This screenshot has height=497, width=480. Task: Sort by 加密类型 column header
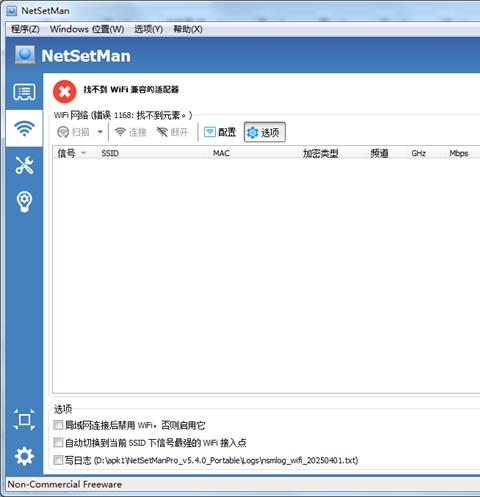[x=333, y=153]
